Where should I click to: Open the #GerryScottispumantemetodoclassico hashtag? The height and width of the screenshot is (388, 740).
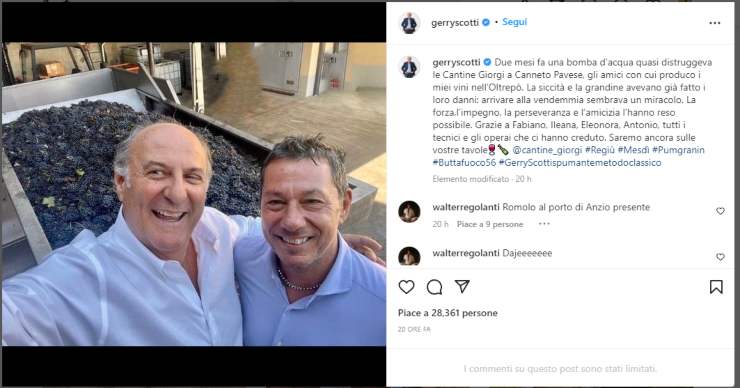point(580,163)
